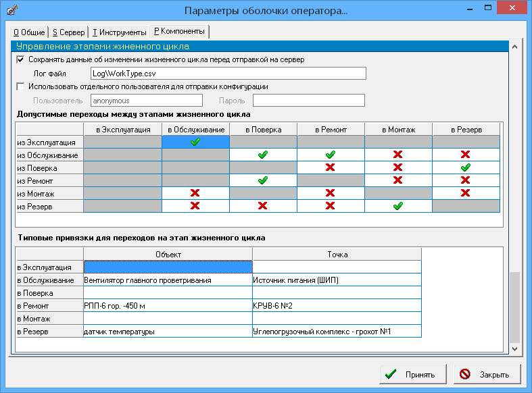
Task: Toggle red cross from Ремонт to Резерв
Action: (x=466, y=180)
